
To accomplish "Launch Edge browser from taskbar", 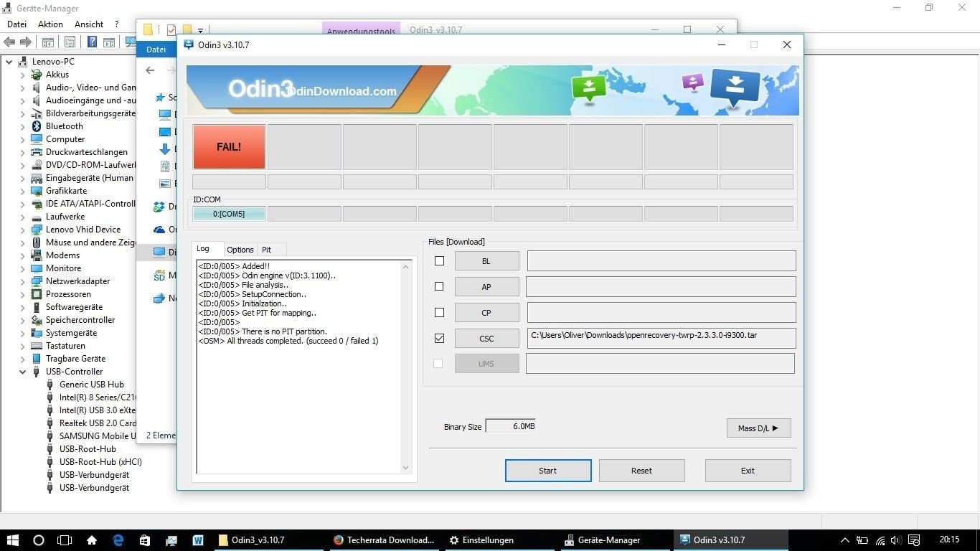I will coord(118,540).
